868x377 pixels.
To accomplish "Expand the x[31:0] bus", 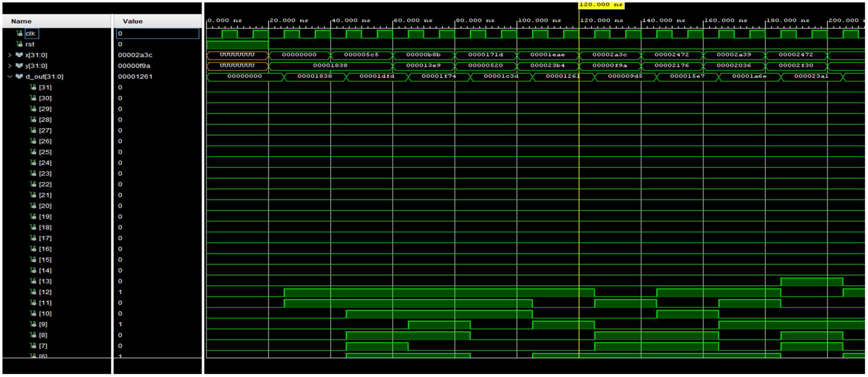I will (x=10, y=55).
